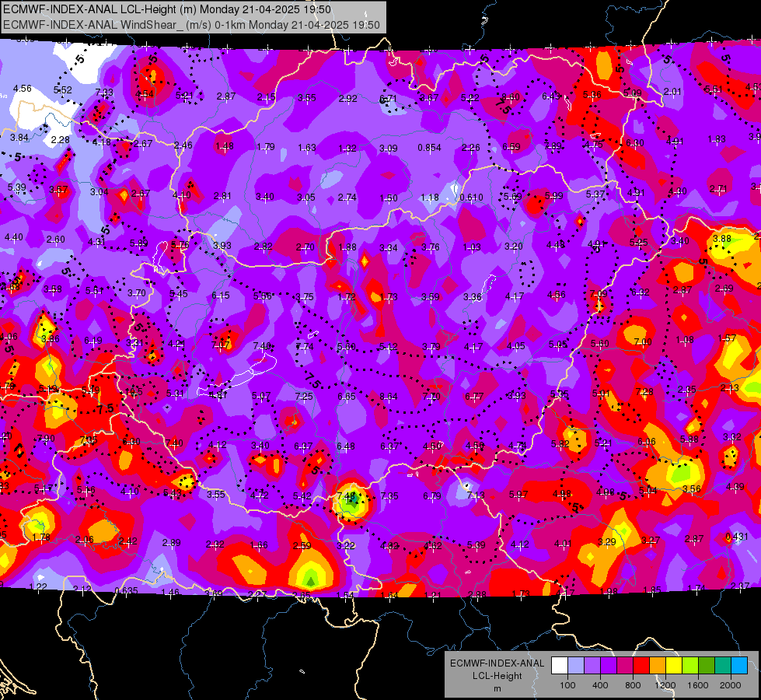This screenshot has height=700, width=761.
Task: Click the wind shear value 7.28
Action: [644, 391]
